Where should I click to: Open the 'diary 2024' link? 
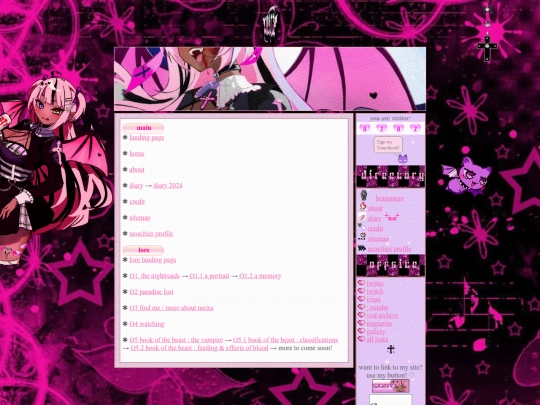click(168, 186)
